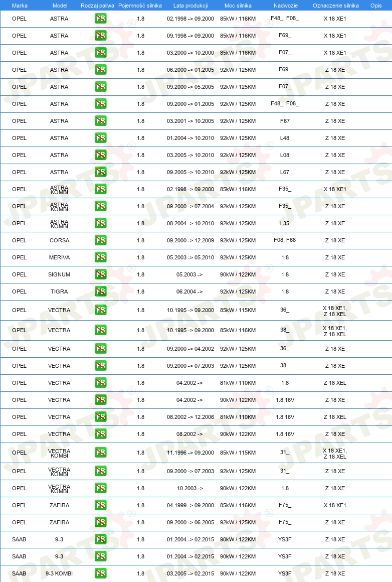Click petrol icon in Opel Tigra row

100,292
